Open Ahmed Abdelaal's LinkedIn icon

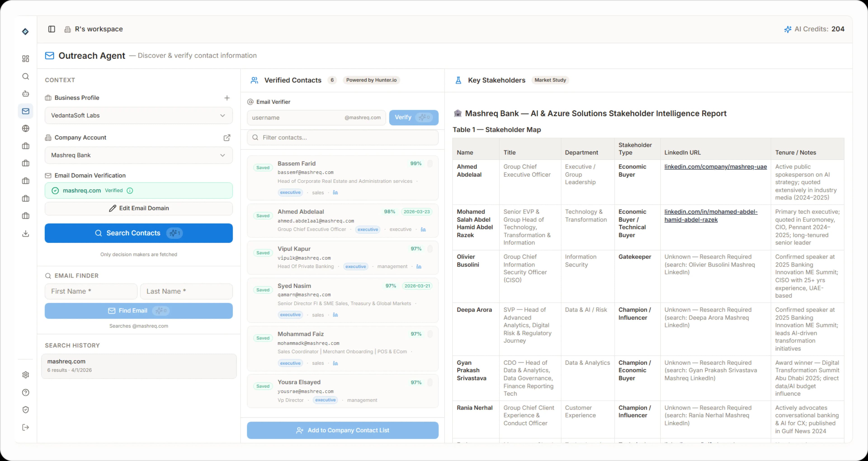click(423, 230)
